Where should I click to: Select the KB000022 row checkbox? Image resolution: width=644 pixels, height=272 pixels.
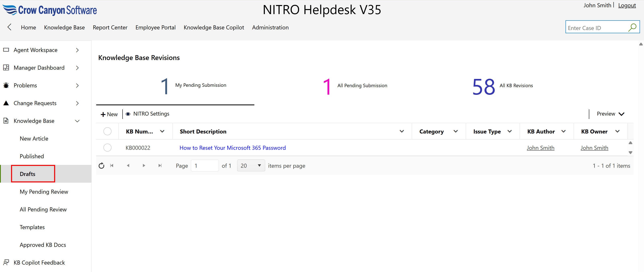coord(107,148)
